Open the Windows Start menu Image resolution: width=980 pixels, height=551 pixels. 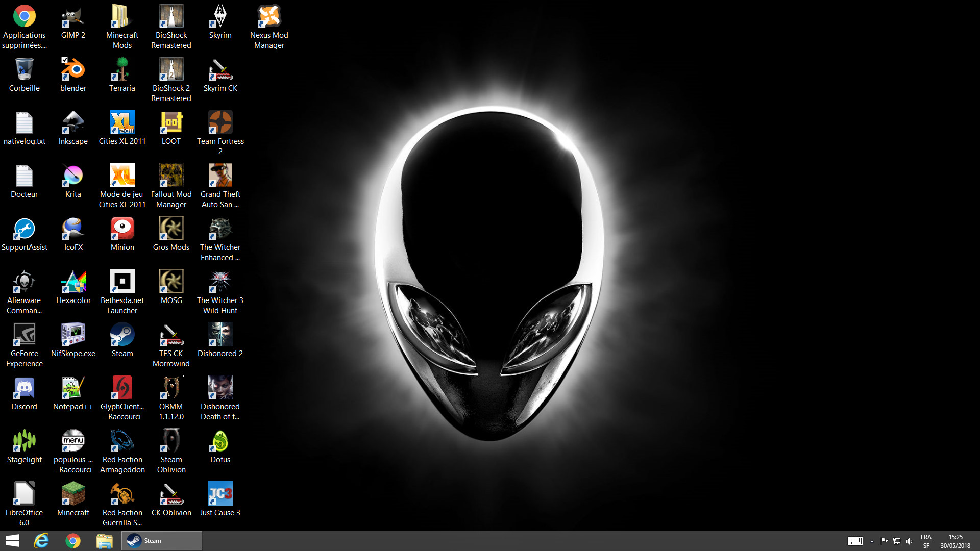click(x=13, y=541)
